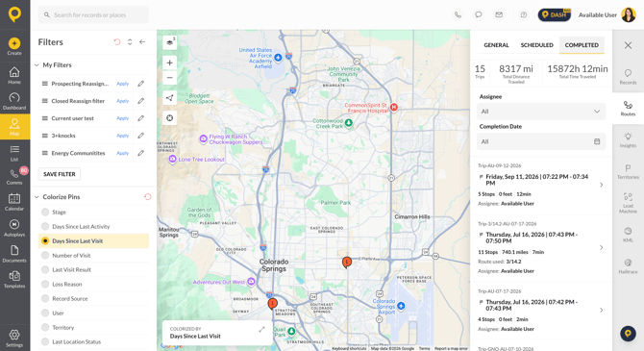Select Days Since Last Visit option

[93, 240]
